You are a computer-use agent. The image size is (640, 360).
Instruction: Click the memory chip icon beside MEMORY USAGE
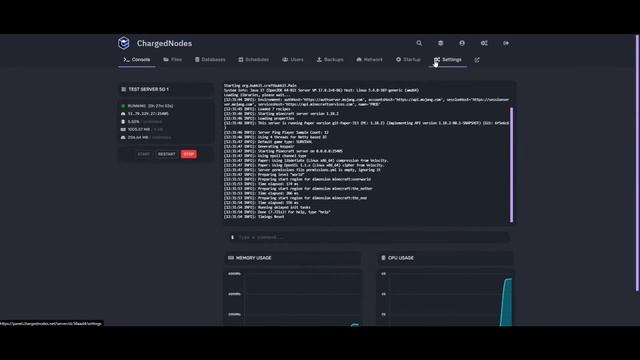(231, 258)
